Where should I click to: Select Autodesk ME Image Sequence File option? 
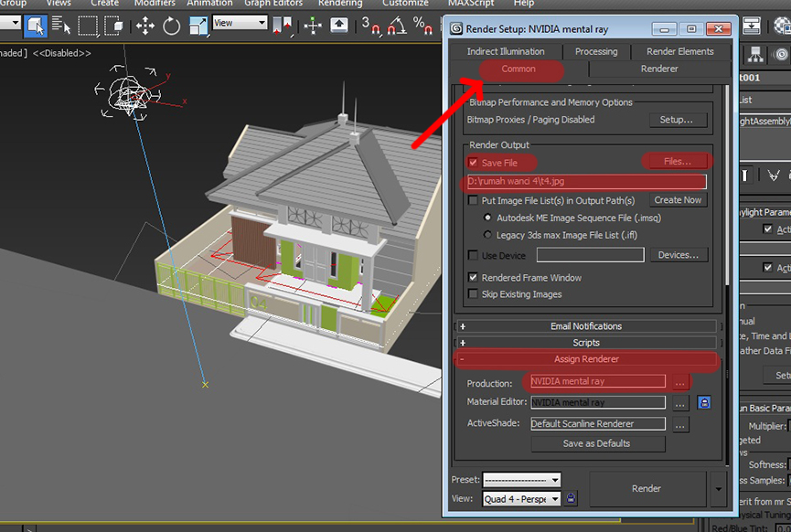tap(487, 218)
